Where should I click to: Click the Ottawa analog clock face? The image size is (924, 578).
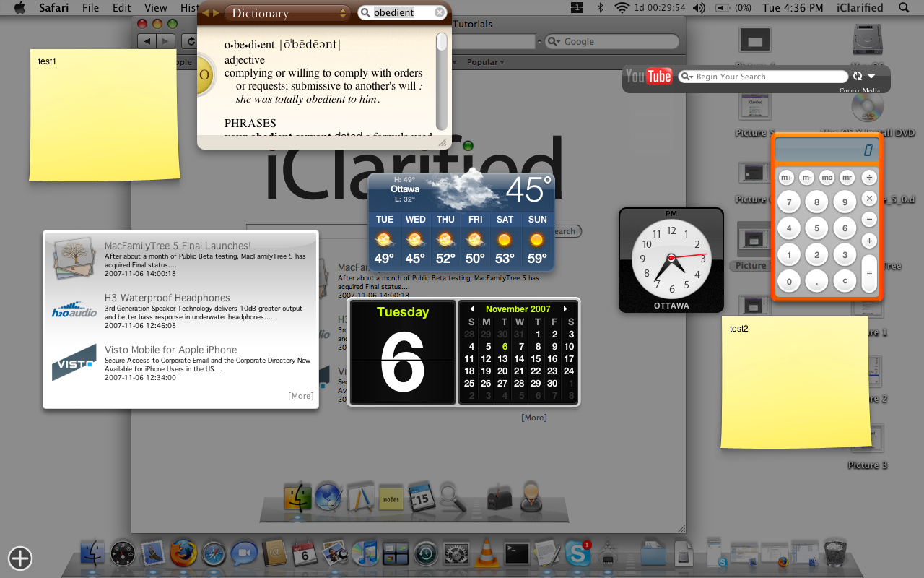click(671, 258)
